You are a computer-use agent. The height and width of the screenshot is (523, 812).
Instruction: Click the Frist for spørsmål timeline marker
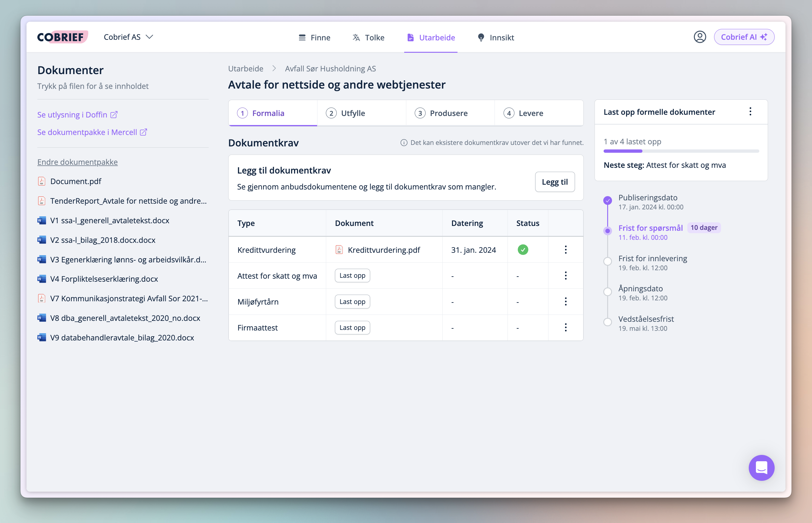pyautogui.click(x=607, y=231)
